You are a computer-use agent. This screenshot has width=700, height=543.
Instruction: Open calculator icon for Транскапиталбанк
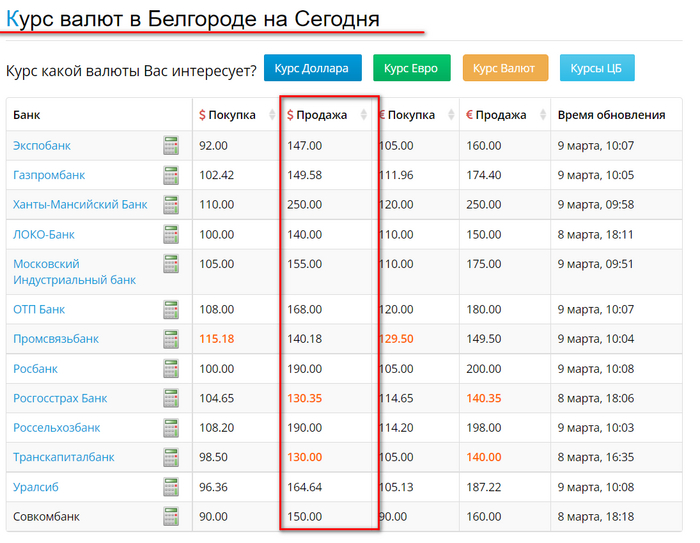click(x=171, y=457)
